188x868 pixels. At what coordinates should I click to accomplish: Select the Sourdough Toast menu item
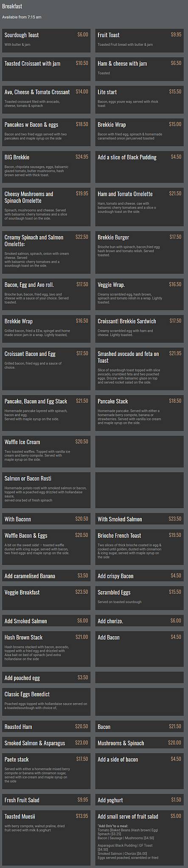46,41
